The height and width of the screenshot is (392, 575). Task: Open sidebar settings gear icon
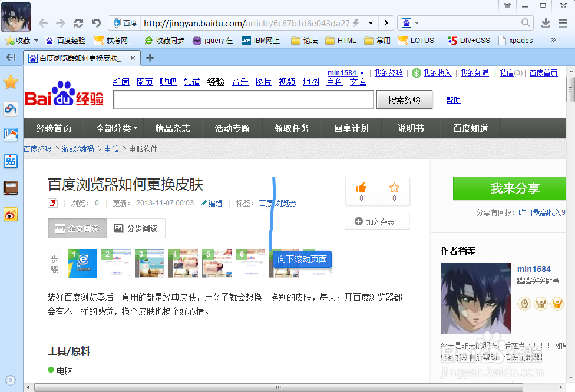point(11,380)
